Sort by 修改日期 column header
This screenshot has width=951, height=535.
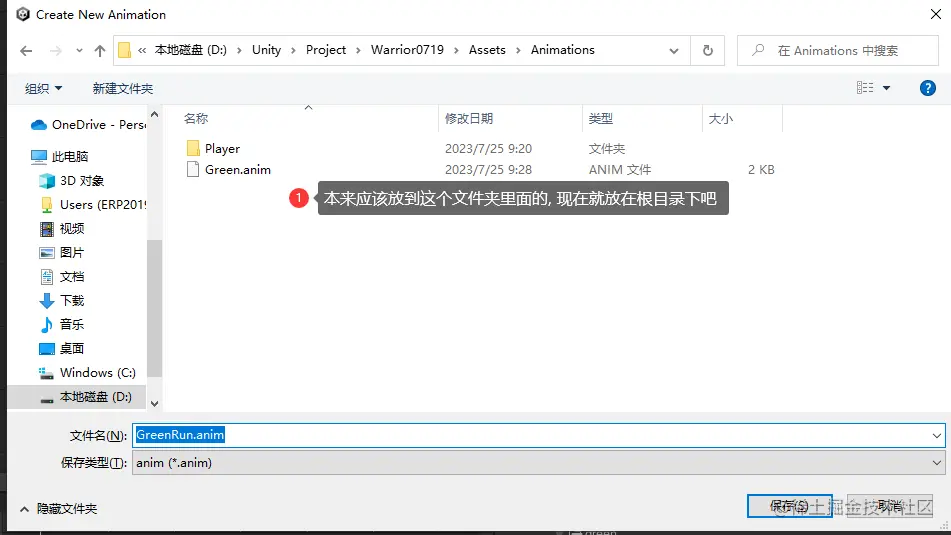point(469,119)
